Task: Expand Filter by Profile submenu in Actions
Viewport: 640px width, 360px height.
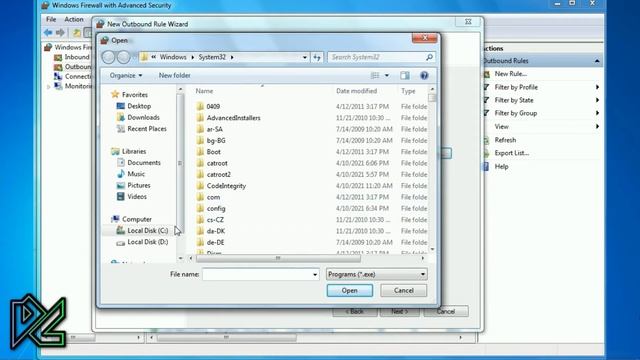Action: click(597, 87)
